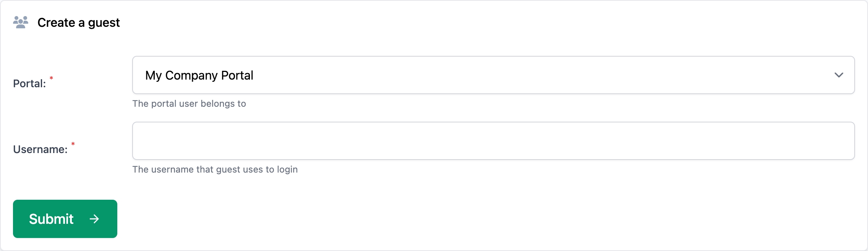Click the Create a guest heading
This screenshot has width=868, height=251.
point(78,23)
